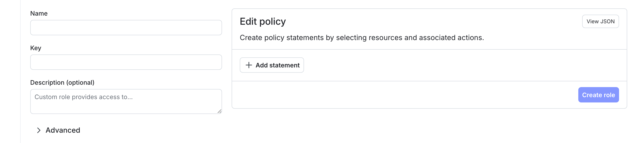Grab the Description textarea resize handle

click(x=219, y=111)
